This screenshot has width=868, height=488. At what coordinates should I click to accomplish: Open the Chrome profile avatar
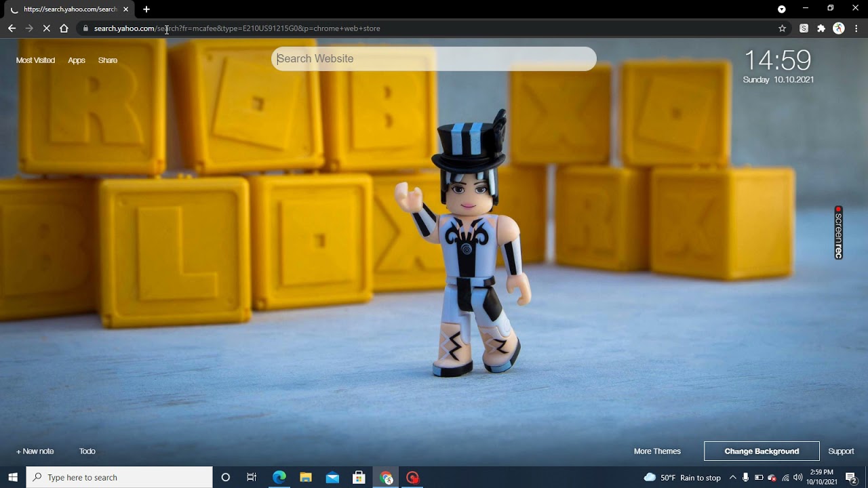click(839, 28)
